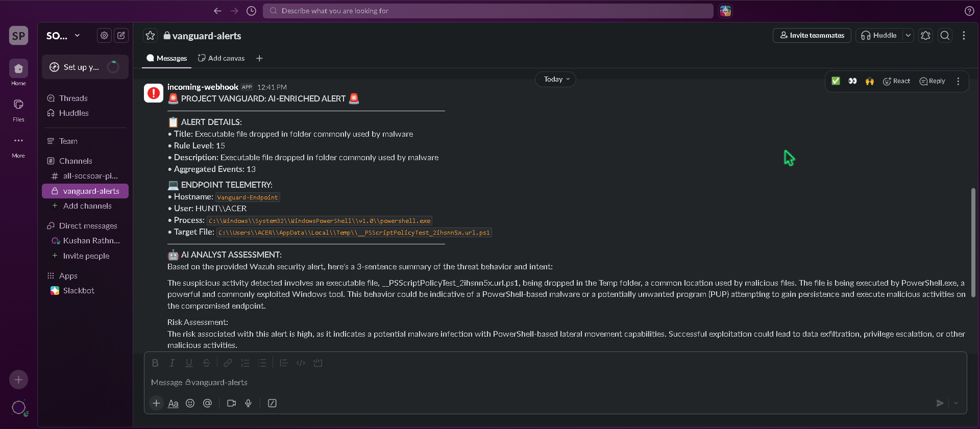Viewport: 980px width, 429px height.
Task: Add a new tab with the plus icon
Action: pyautogui.click(x=259, y=58)
